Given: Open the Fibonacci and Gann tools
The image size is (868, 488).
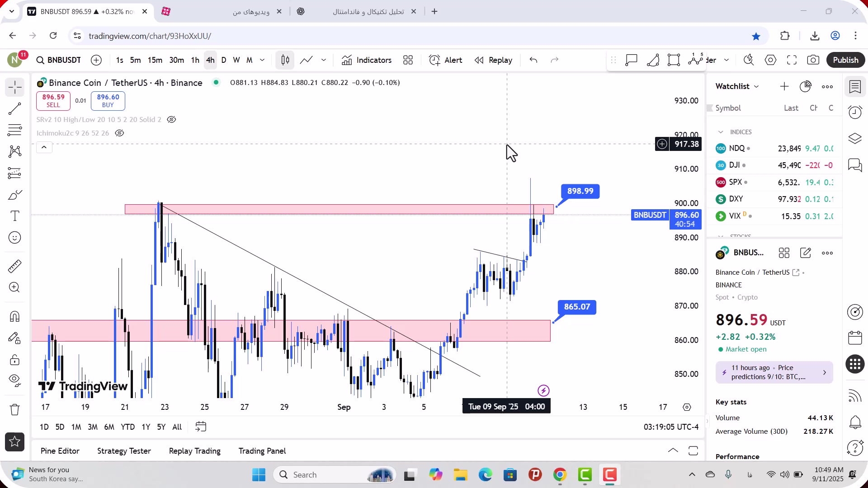Looking at the screenshot, I should coord(14,130).
